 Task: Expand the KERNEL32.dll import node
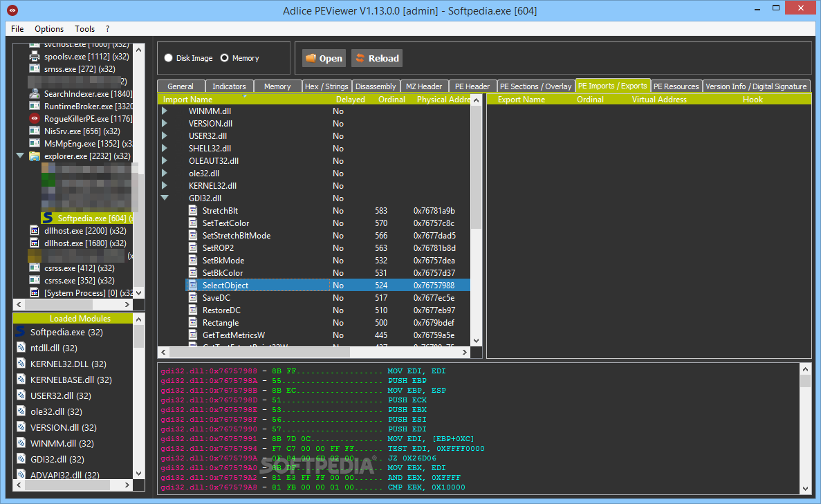click(x=165, y=185)
